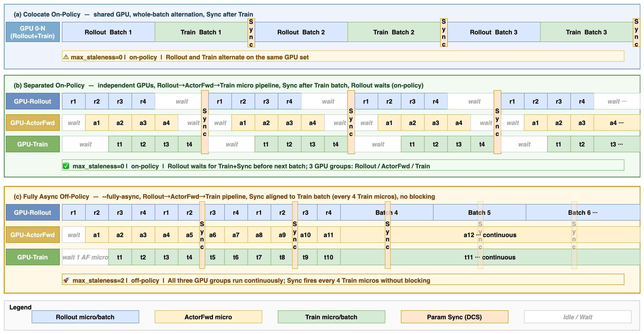Screen dimensions: 644x334
Task: Select the t5 Train cell
Action: (x=213, y=257)
